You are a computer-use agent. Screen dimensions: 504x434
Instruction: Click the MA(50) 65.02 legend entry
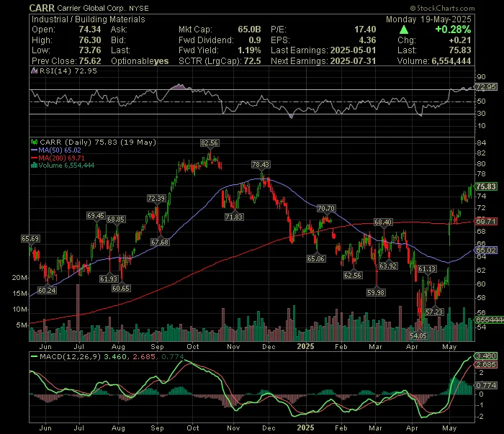click(56, 150)
